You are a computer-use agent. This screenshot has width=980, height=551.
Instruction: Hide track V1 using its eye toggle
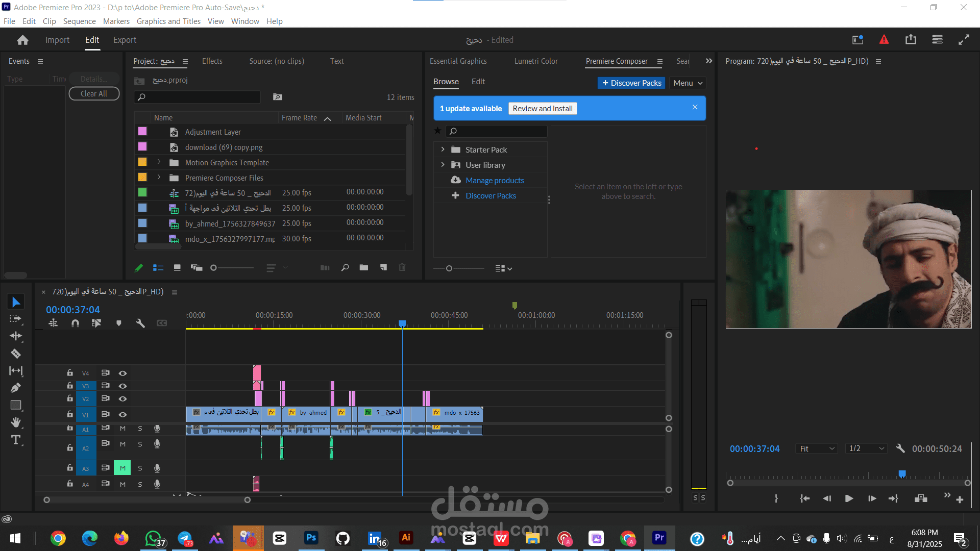122,414
